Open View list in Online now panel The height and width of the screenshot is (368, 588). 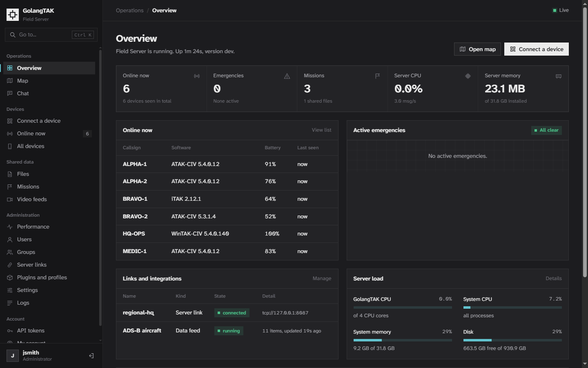pos(322,130)
